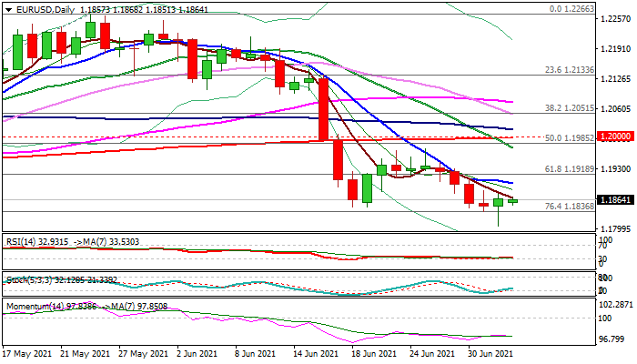
Task: Click the red 1.20000 price level tag
Action: (x=613, y=136)
